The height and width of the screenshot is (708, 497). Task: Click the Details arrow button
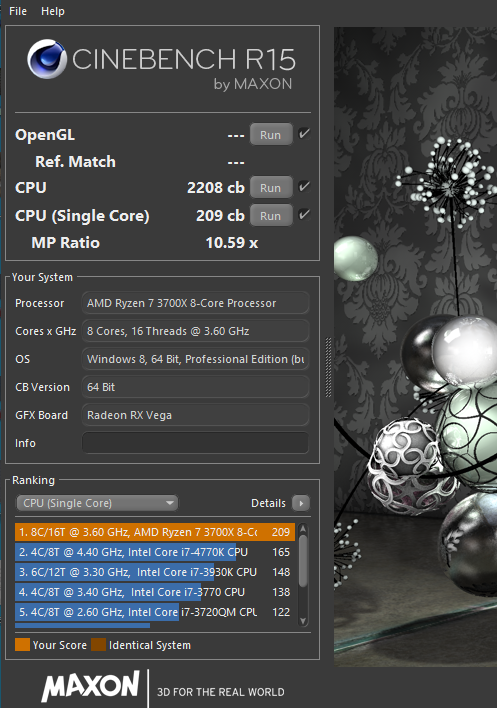coord(301,503)
